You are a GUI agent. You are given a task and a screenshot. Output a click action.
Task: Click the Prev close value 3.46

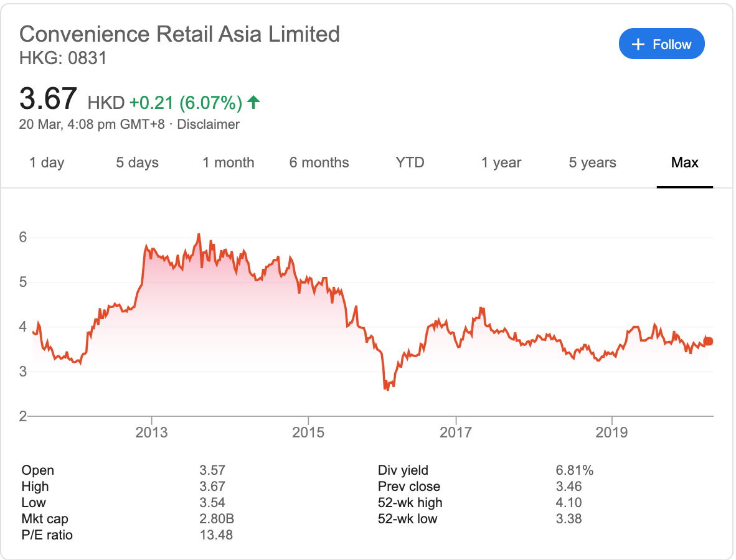(569, 487)
